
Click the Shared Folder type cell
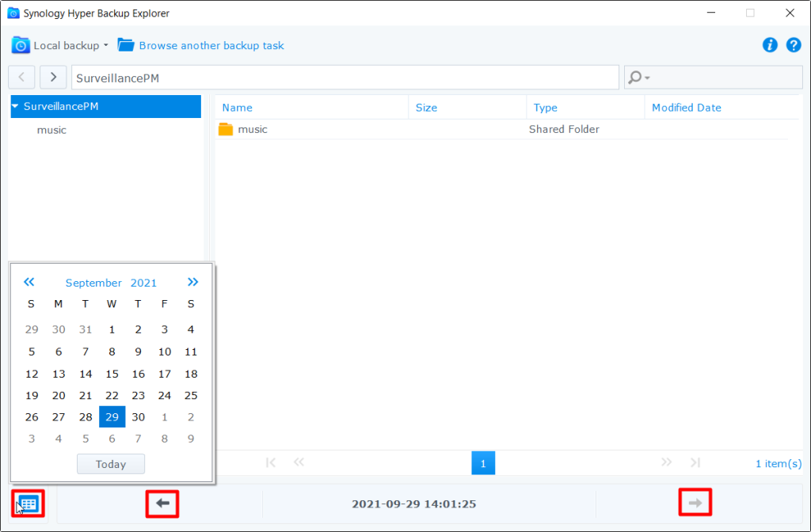564,129
